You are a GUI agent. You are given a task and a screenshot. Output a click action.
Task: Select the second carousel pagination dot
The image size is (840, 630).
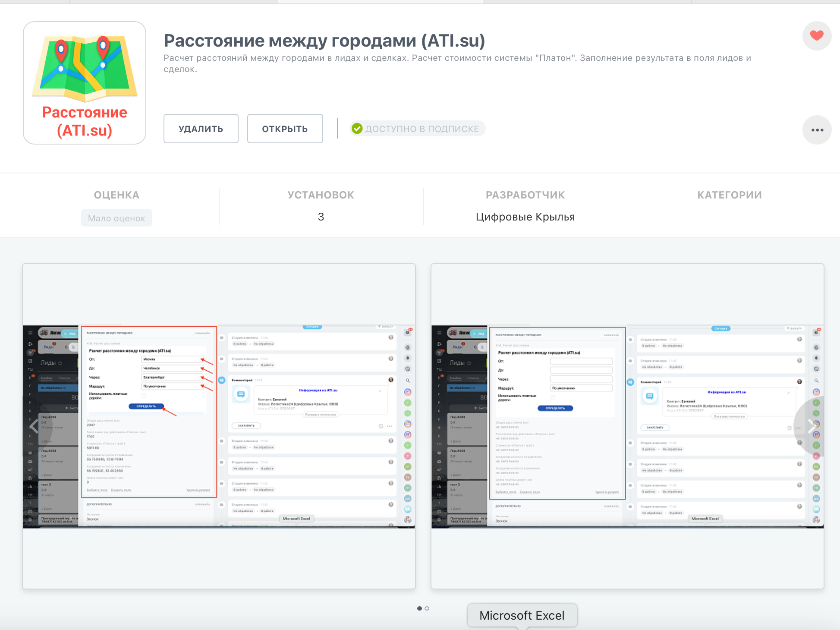coord(427,608)
